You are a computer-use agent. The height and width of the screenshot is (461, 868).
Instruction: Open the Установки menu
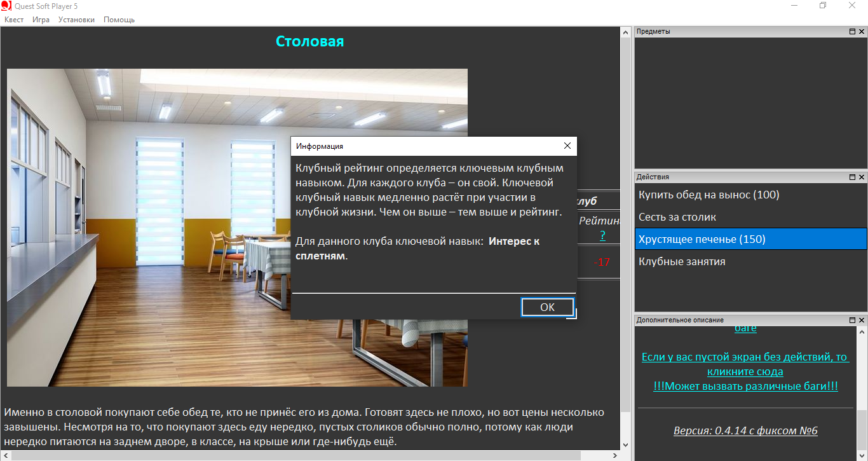76,20
